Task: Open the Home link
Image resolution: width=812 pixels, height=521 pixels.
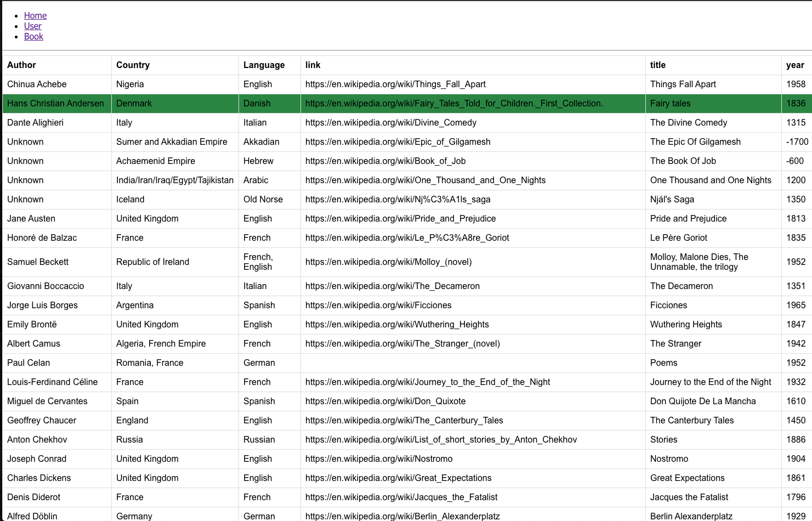Action: (x=35, y=15)
